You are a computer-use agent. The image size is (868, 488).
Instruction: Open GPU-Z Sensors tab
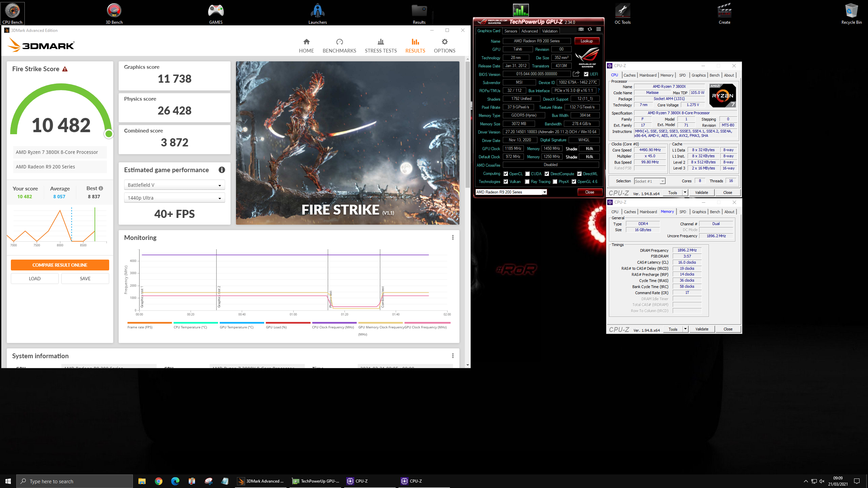click(511, 31)
